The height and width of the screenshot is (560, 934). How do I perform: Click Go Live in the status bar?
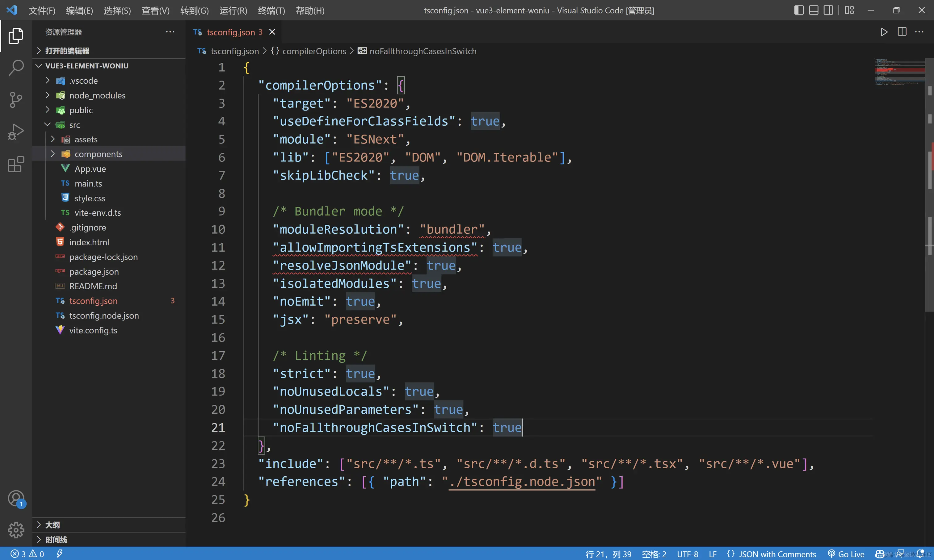[846, 554]
